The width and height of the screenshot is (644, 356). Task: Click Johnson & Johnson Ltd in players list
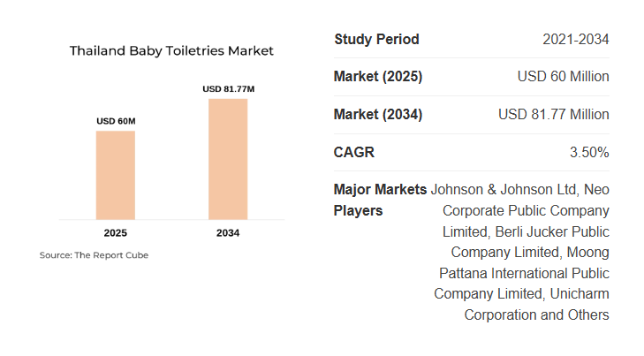click(503, 189)
